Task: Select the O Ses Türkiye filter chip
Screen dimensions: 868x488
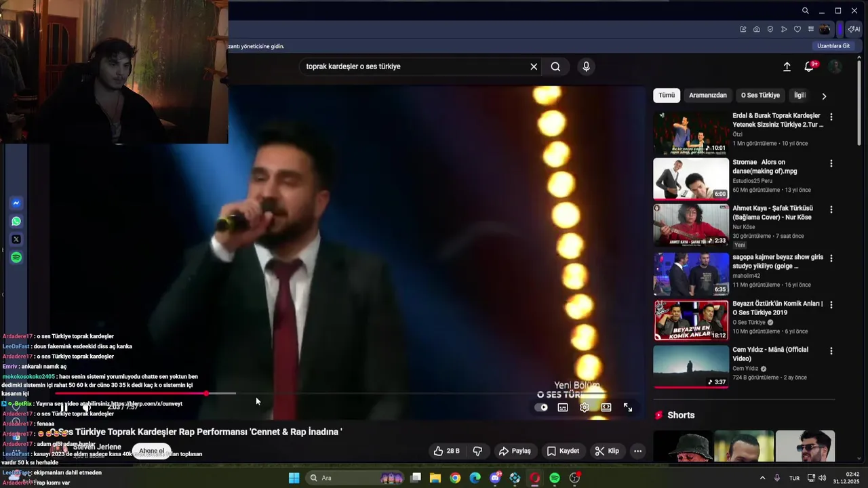Action: (x=760, y=96)
